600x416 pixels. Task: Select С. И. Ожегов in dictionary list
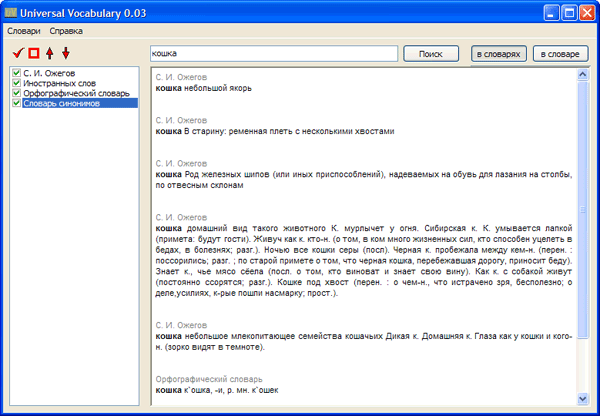pos(49,73)
